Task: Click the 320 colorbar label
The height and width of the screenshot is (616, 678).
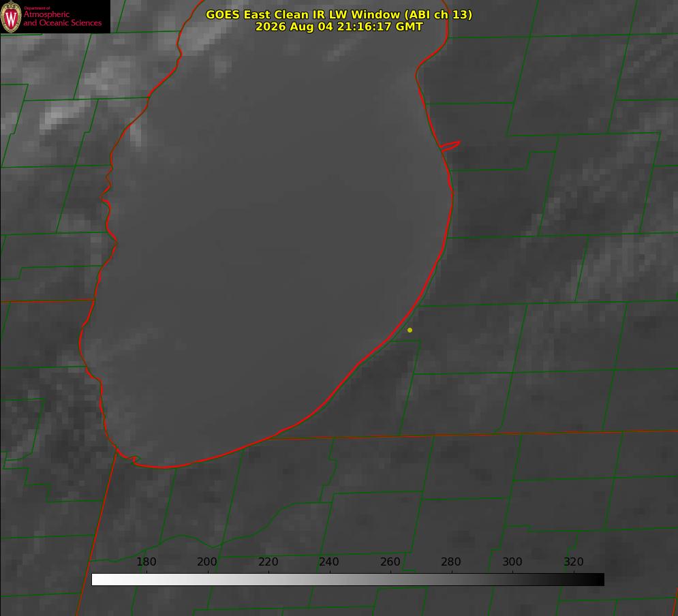Action: [x=574, y=561]
